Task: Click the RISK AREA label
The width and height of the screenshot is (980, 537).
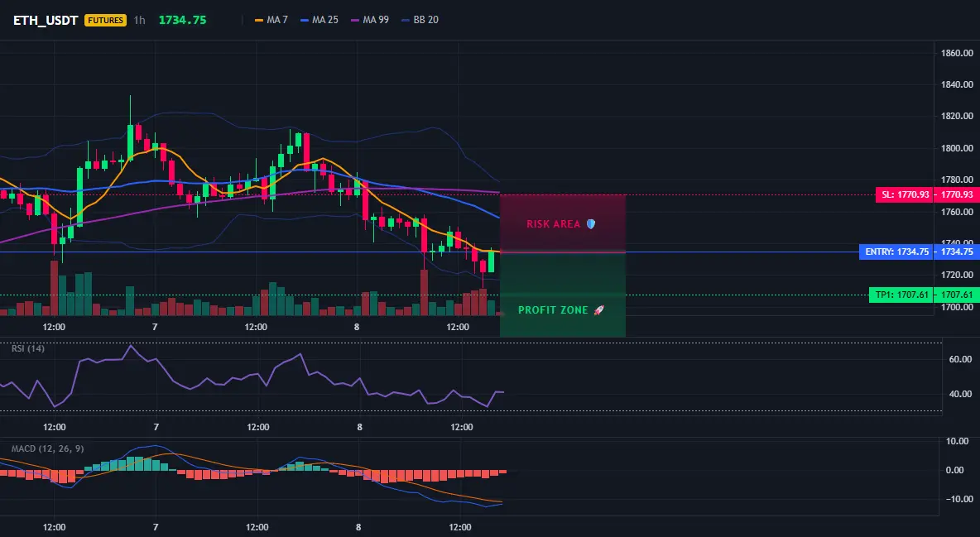Action: point(553,223)
